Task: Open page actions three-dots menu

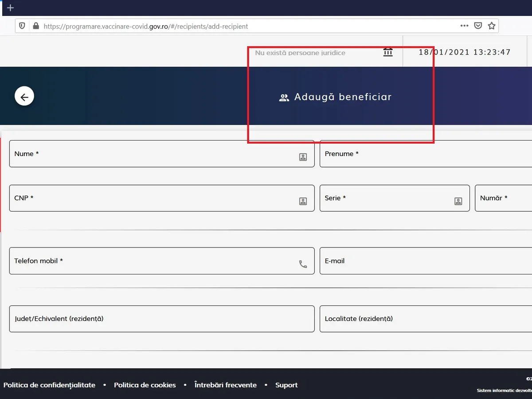Action: coord(464,26)
